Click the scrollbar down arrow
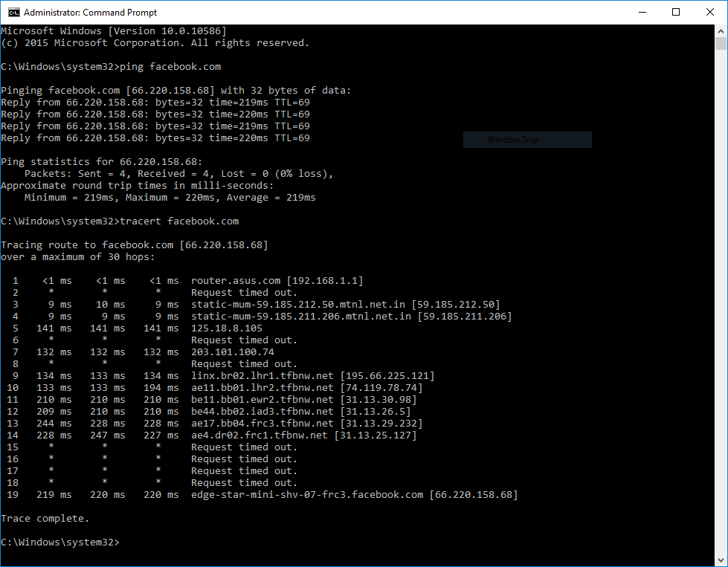Image resolution: width=728 pixels, height=567 pixels. (x=721, y=560)
